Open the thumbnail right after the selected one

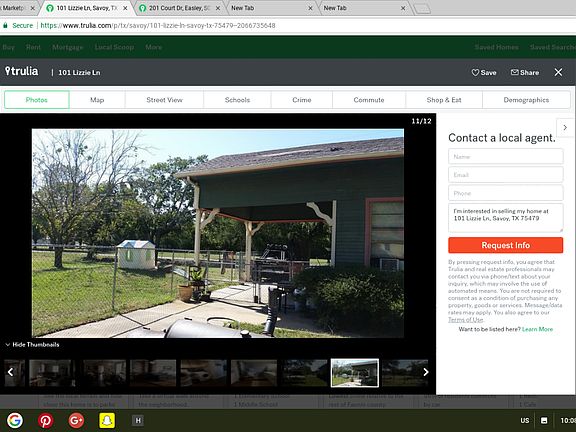click(x=404, y=372)
